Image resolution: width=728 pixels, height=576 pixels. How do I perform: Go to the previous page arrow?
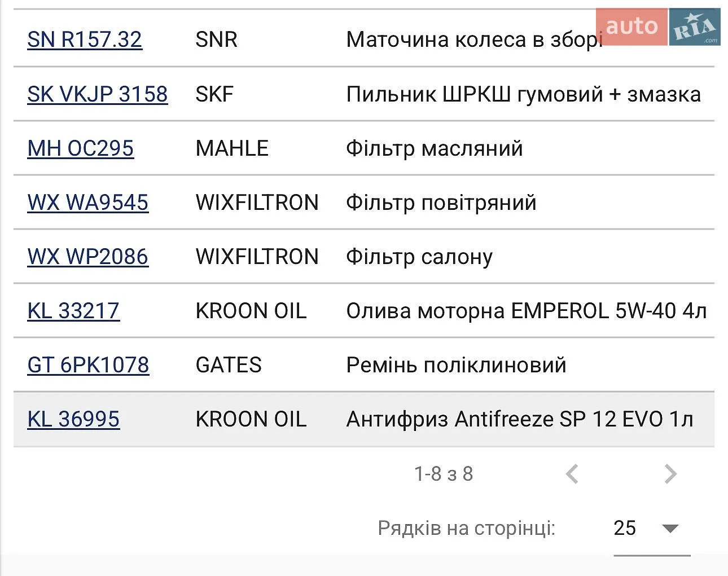572,474
